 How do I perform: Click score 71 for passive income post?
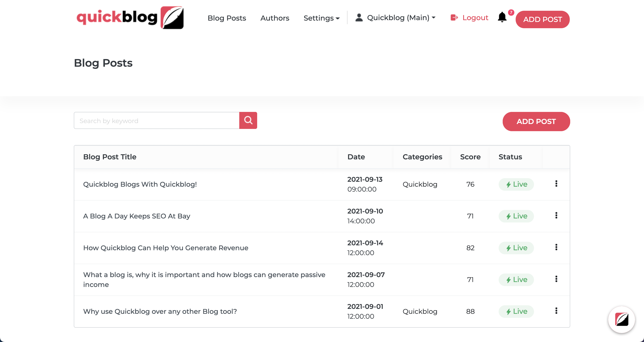[470, 280]
